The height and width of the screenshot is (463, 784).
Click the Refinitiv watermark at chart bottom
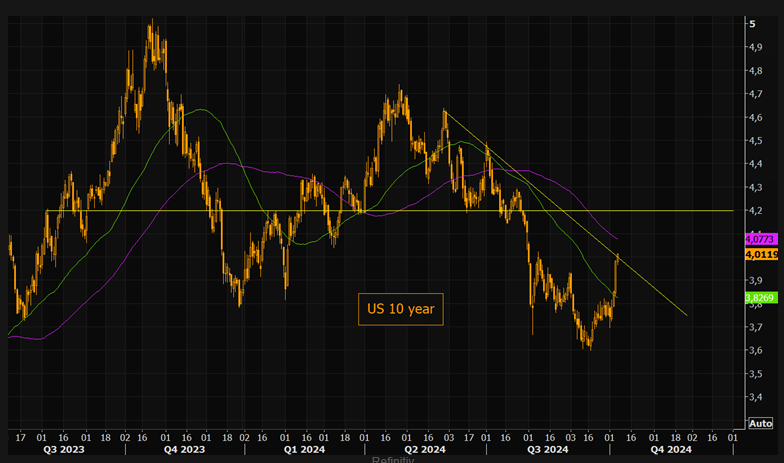pyautogui.click(x=392, y=459)
